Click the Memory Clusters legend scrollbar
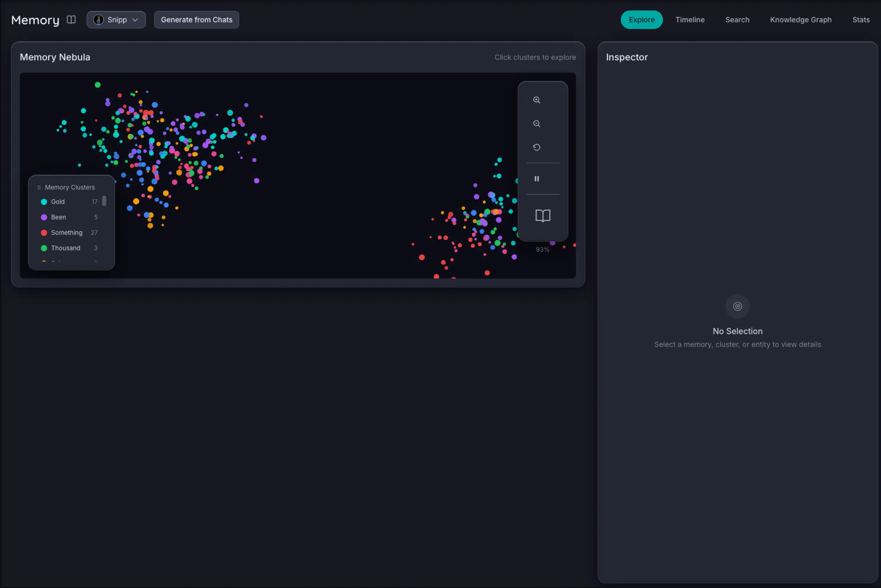This screenshot has height=588, width=881. click(104, 201)
